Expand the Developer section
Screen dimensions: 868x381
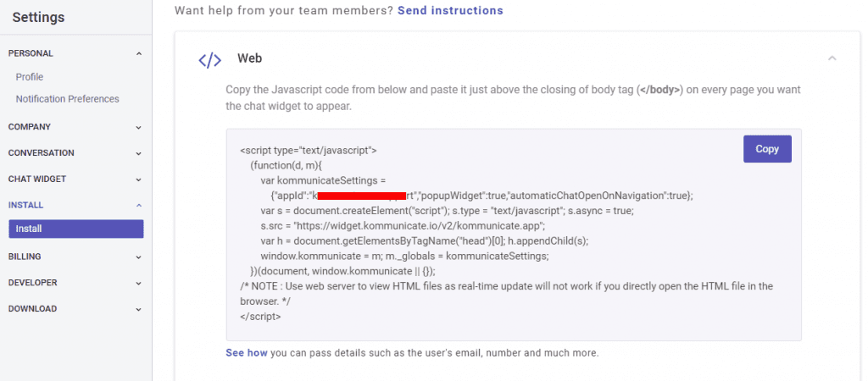tap(139, 283)
